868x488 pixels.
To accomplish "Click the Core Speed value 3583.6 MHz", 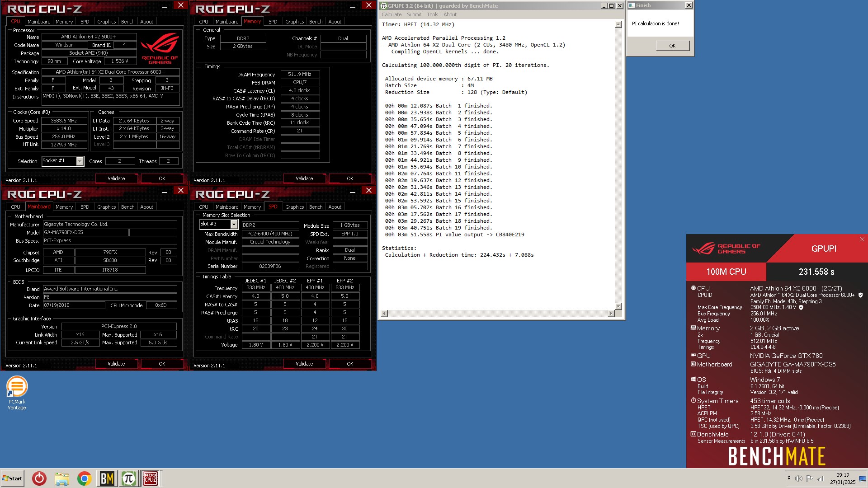I will click(x=64, y=121).
